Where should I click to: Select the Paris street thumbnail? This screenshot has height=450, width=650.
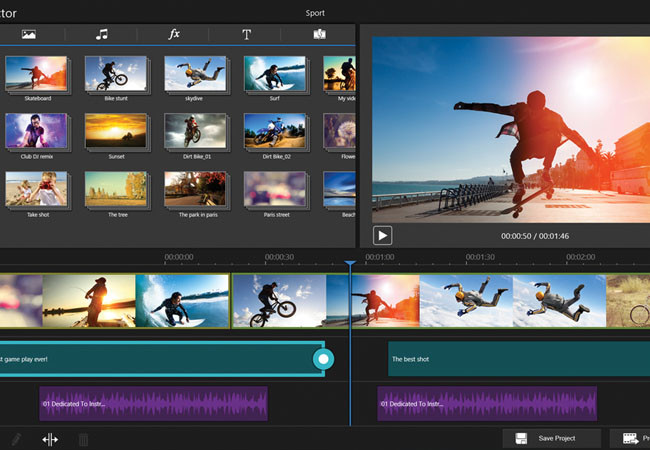coord(275,189)
